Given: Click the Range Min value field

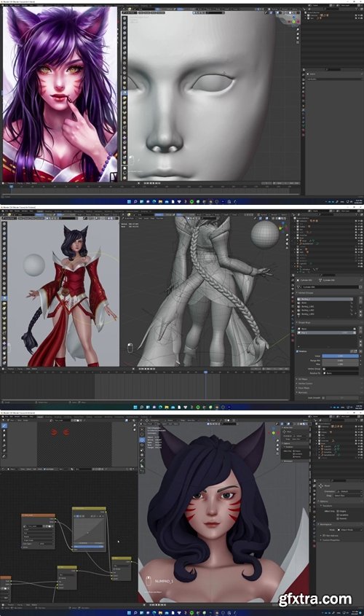Looking at the screenshot, I should [341, 360].
